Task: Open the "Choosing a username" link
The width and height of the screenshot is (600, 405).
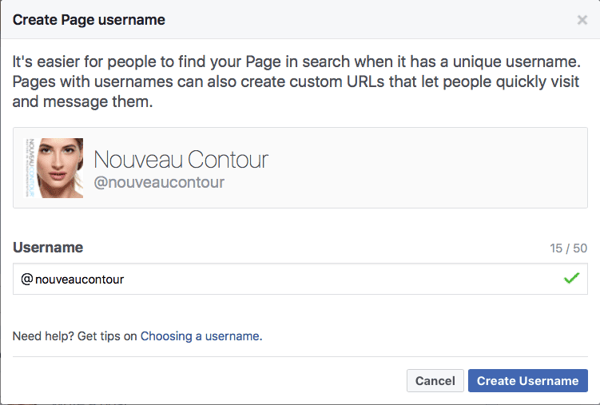Action: coord(200,336)
